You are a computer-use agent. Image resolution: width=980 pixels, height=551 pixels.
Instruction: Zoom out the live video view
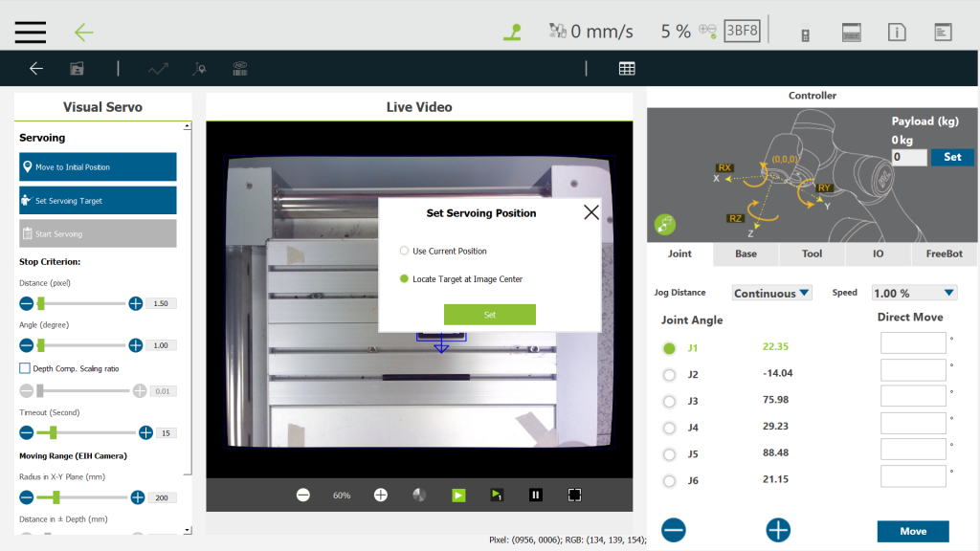click(x=303, y=495)
